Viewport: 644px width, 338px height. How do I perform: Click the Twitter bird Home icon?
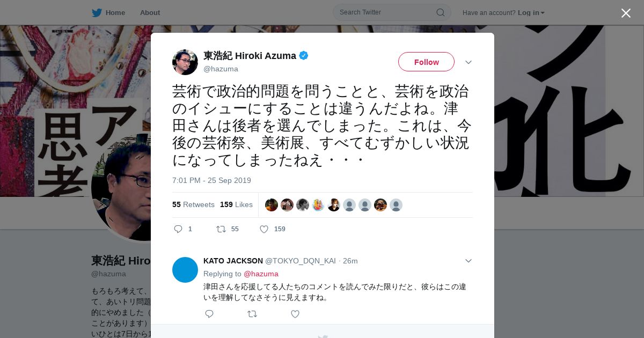tap(97, 12)
